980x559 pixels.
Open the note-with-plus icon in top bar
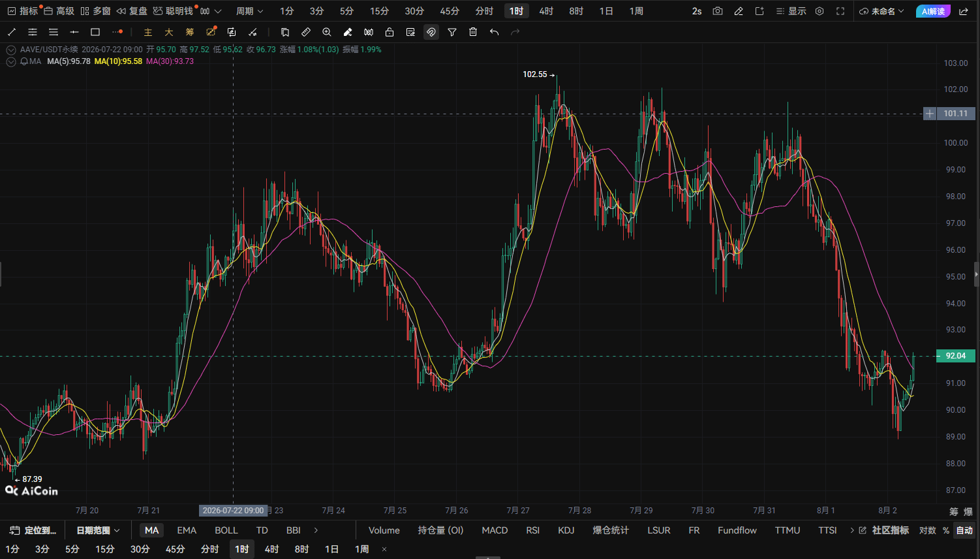(759, 11)
